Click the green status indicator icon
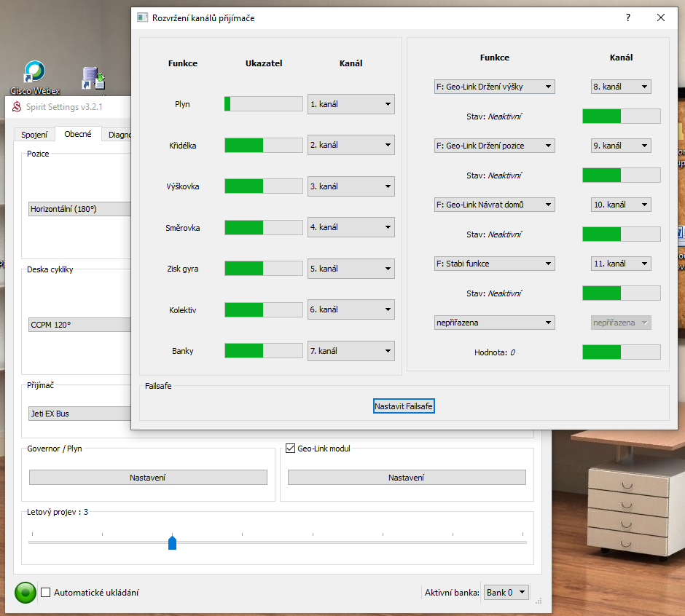This screenshot has height=616, width=685. pos(25,593)
